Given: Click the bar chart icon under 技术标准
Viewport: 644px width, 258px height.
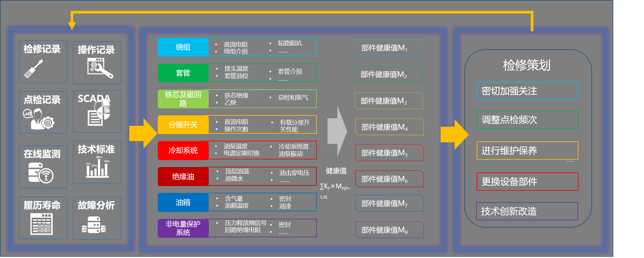Looking at the screenshot, I should pos(97,167).
